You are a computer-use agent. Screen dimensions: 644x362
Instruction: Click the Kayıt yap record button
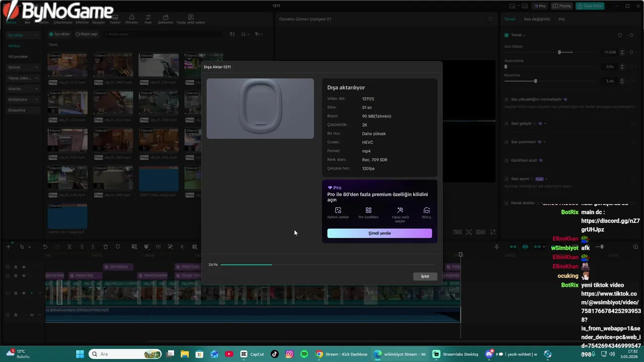coord(87,34)
